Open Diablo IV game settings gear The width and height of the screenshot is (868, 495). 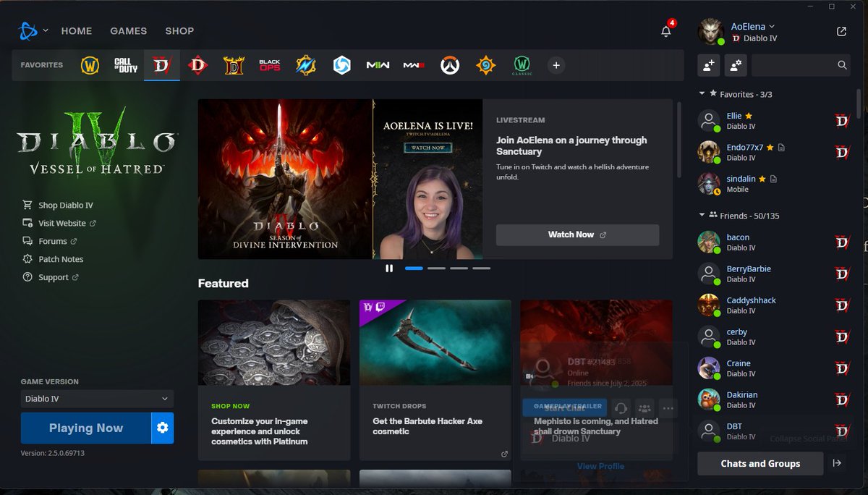click(x=163, y=428)
